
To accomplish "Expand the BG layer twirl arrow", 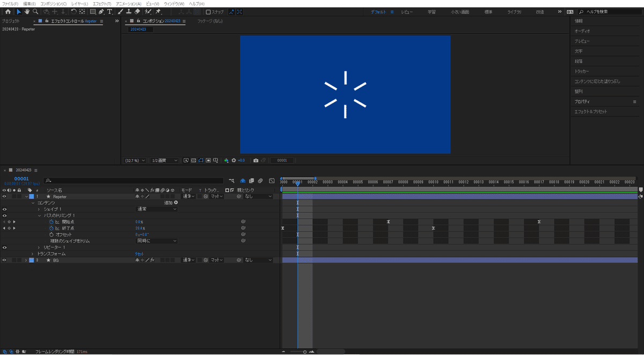I will tap(26, 260).
